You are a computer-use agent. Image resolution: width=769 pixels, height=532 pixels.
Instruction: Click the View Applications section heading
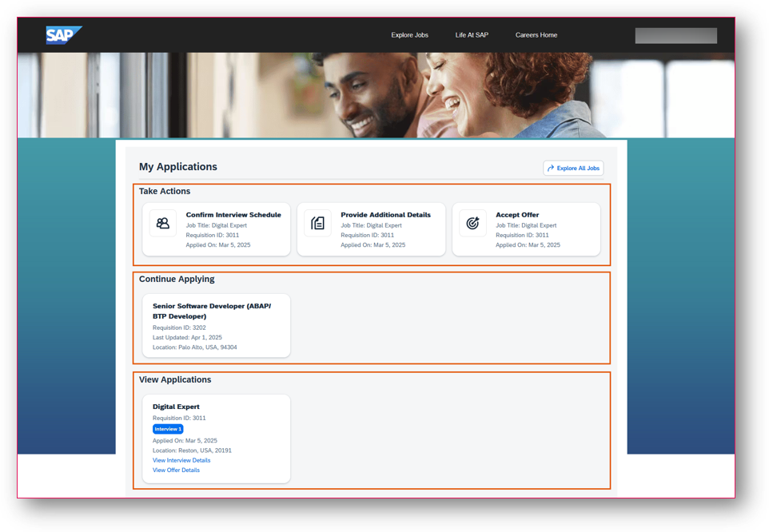click(x=175, y=379)
